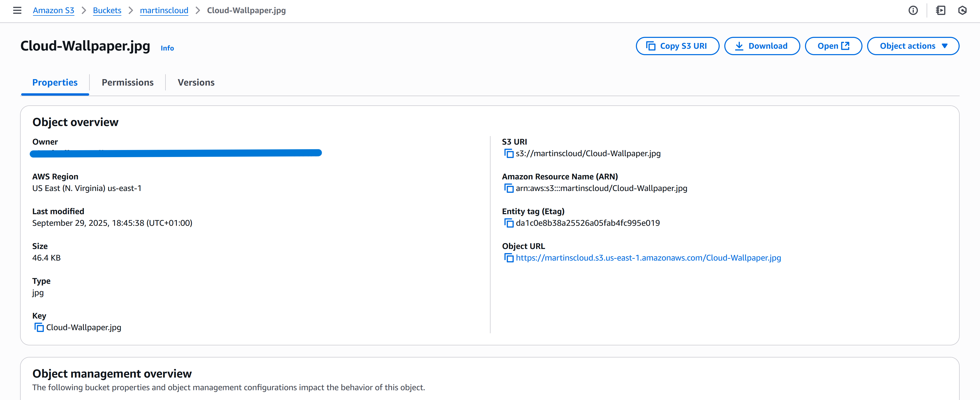The height and width of the screenshot is (400, 980).
Task: Select the arn:aws:s3:::martinscloud ARN text
Action: coord(601,188)
